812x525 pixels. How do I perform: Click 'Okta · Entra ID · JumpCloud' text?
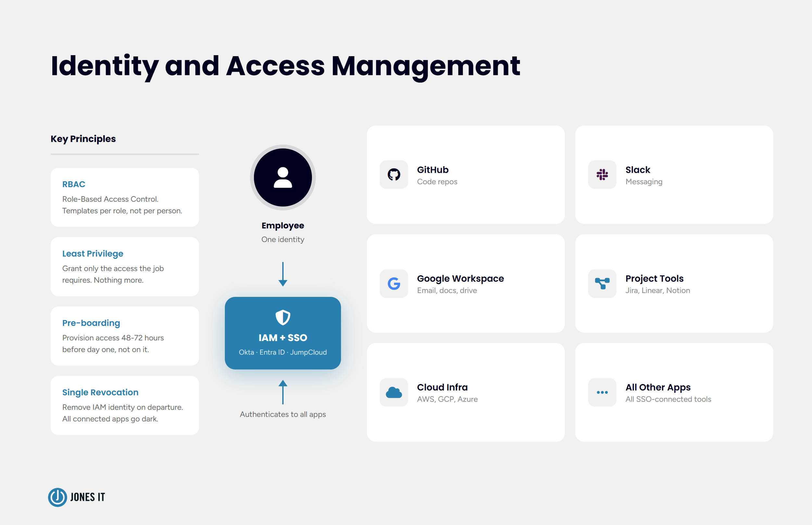pyautogui.click(x=283, y=352)
